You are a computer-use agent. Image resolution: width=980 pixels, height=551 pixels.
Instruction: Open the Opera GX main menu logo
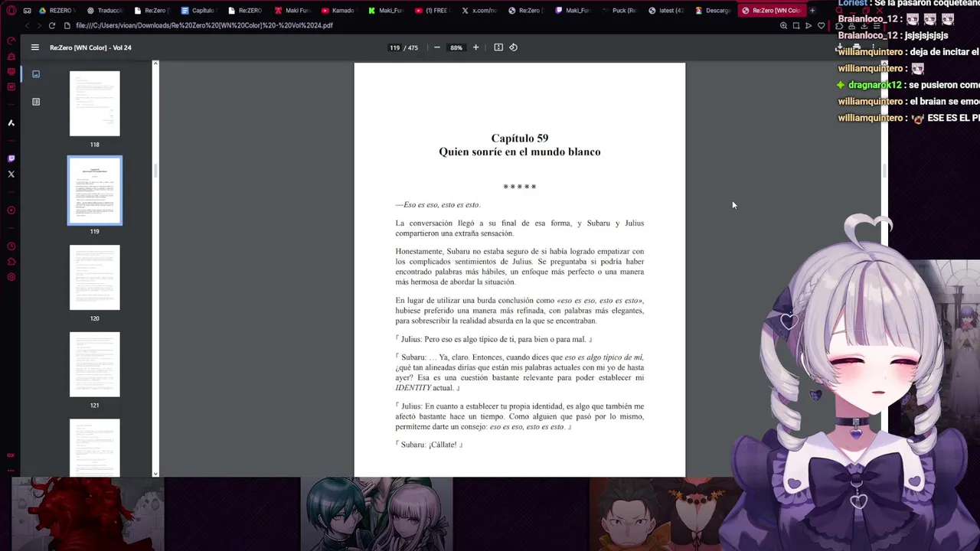tap(11, 11)
